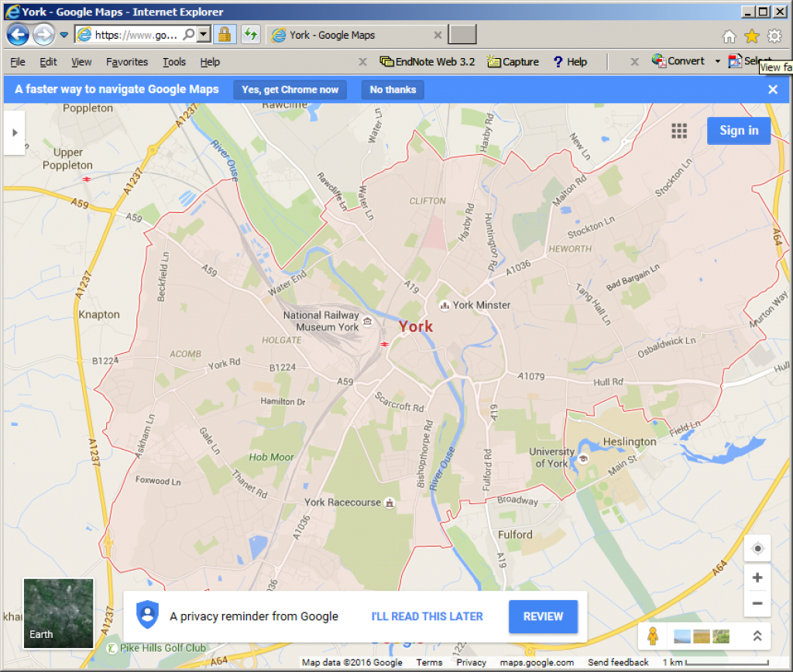This screenshot has height=672, width=793.
Task: Open the Convert toolbar dropdown arrow
Action: click(x=717, y=62)
